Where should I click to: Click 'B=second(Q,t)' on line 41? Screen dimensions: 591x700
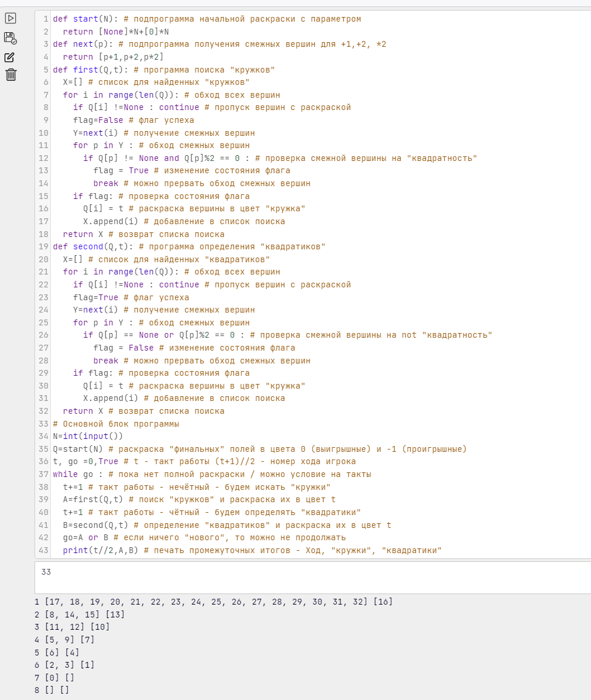point(95,525)
